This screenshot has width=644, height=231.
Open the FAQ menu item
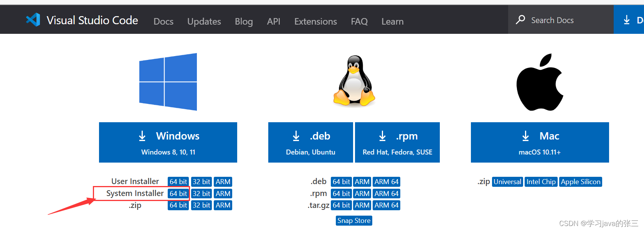click(359, 22)
